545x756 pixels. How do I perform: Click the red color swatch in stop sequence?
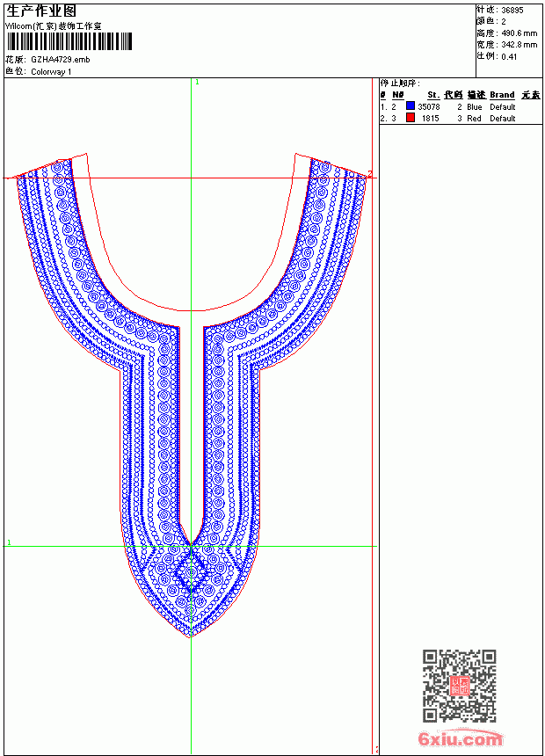coord(411,118)
